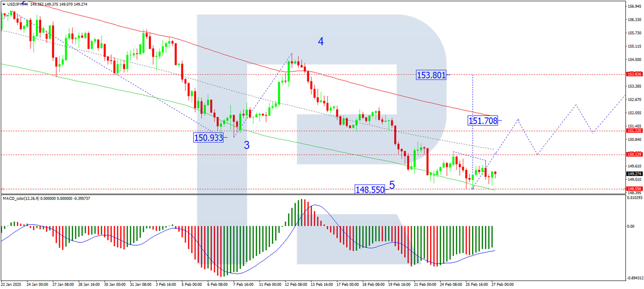
Task: Click the 153.801 price label box
Action: pos(431,75)
